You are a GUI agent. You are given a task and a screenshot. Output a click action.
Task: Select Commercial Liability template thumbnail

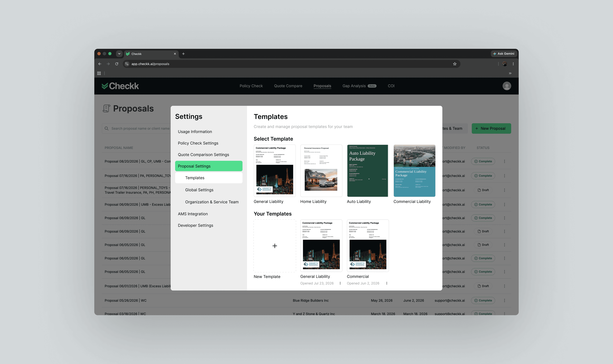[414, 171]
